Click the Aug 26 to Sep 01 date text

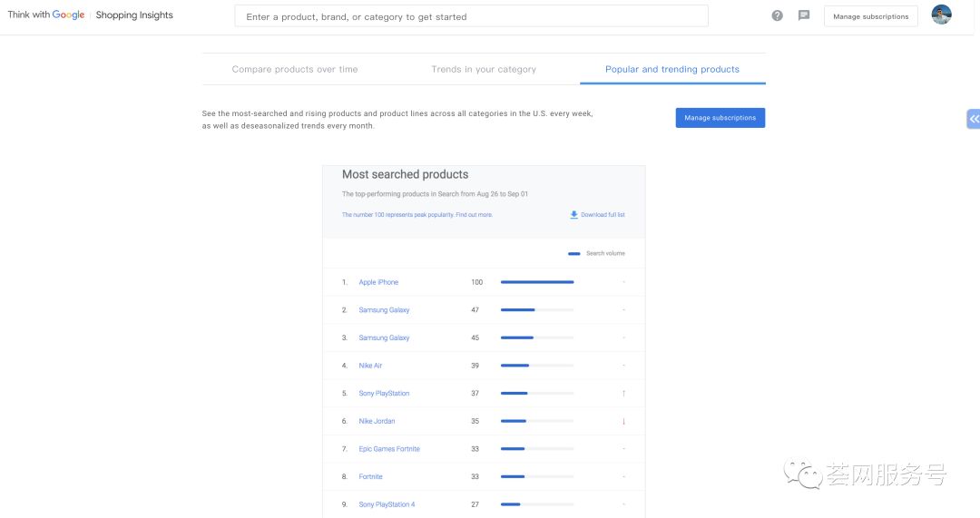(503, 194)
